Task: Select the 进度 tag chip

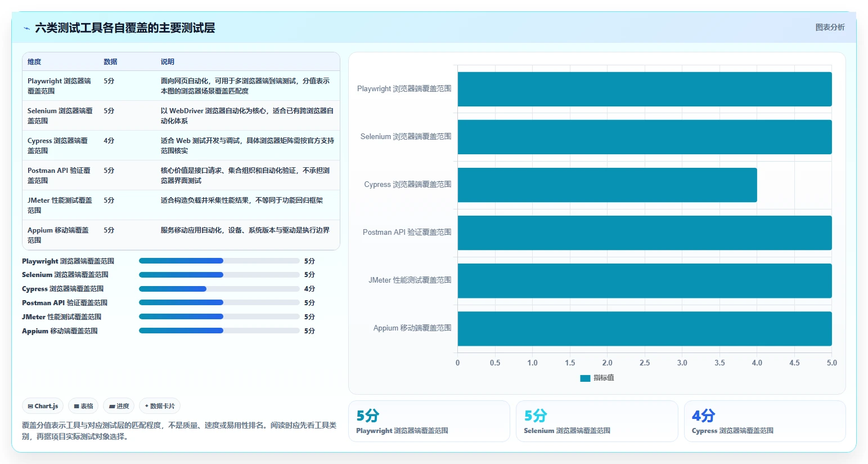Action: (x=119, y=406)
